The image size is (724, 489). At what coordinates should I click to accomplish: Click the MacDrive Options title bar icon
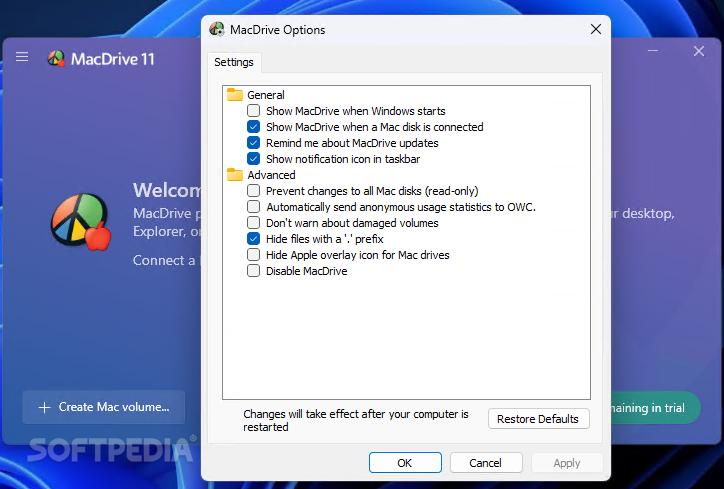point(217,30)
